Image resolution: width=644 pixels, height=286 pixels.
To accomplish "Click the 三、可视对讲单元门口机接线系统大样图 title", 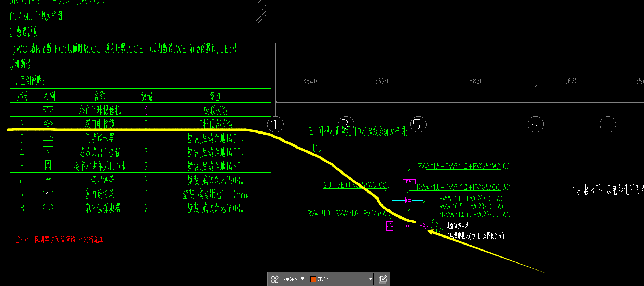I will [x=358, y=131].
